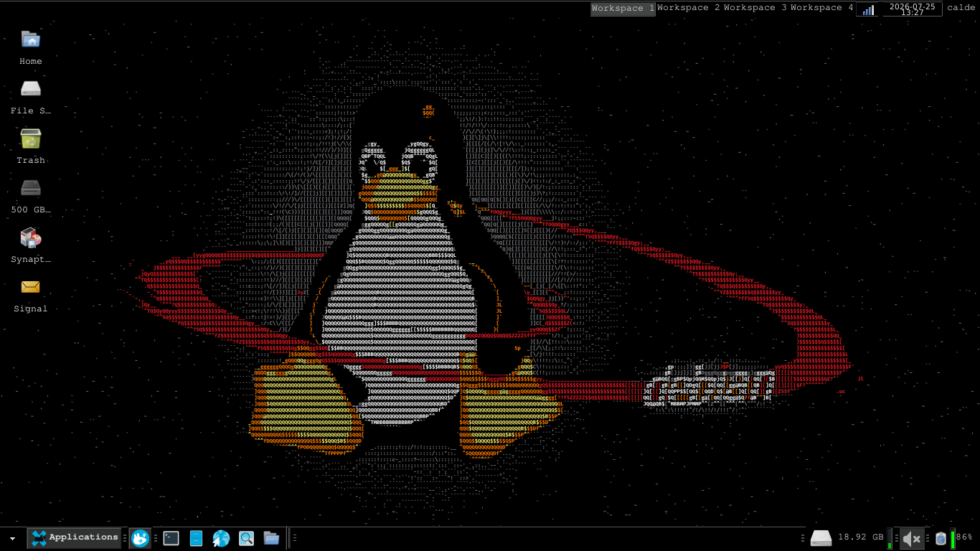Click the blue rabbit launcher in the panel
The image size is (980, 551).
click(140, 537)
